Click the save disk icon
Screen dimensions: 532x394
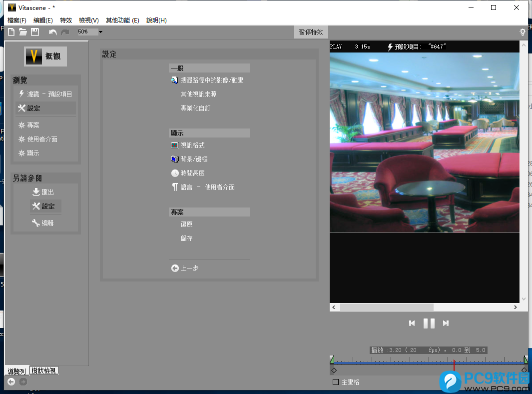click(x=35, y=32)
